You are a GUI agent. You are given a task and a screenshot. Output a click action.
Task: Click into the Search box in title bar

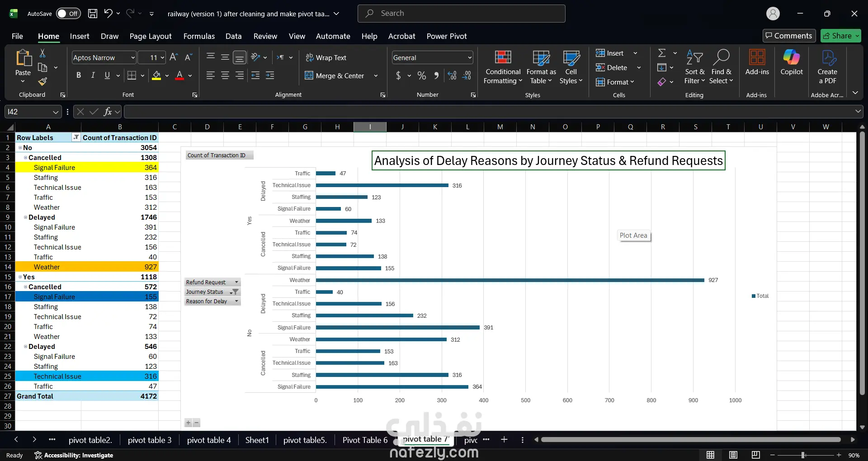tap(462, 14)
